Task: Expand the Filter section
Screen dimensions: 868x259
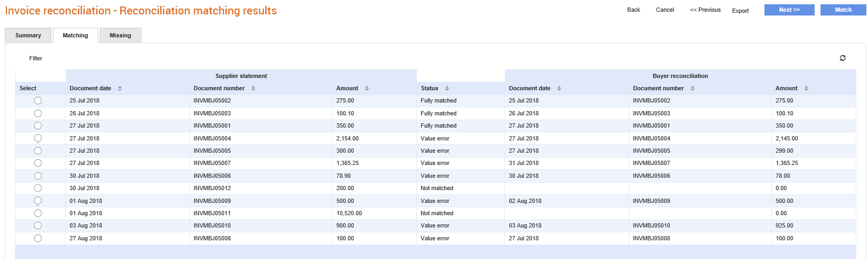Action: point(36,58)
